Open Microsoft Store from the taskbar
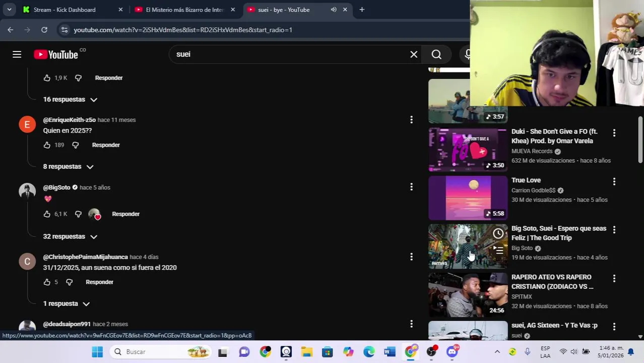The width and height of the screenshot is (644, 363). point(328,352)
